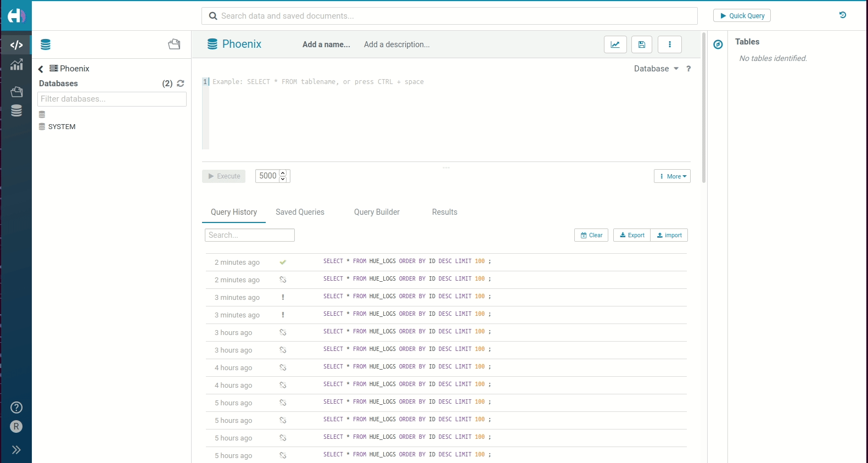Click the Execute button
The width and height of the screenshot is (868, 463).
(x=224, y=176)
